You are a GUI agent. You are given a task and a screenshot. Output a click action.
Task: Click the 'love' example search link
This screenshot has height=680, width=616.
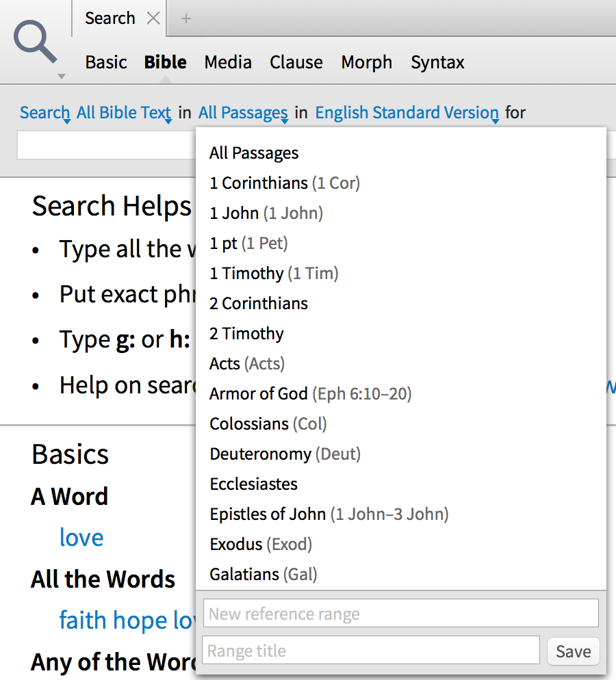(81, 538)
